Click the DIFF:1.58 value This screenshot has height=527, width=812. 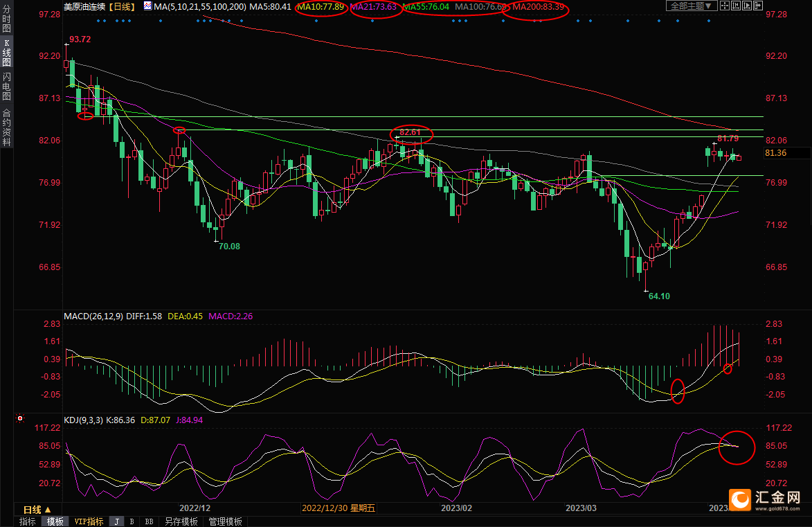[144, 316]
